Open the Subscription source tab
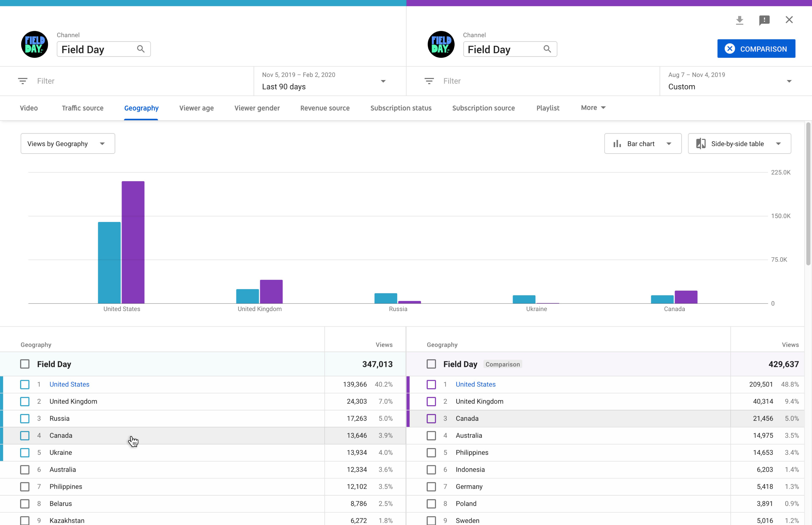This screenshot has width=812, height=525. pos(483,108)
